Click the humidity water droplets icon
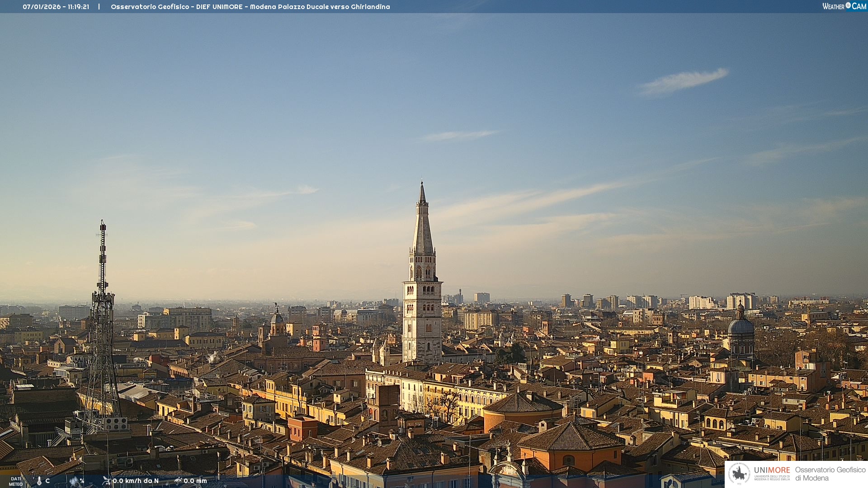868x488 pixels. click(x=73, y=481)
